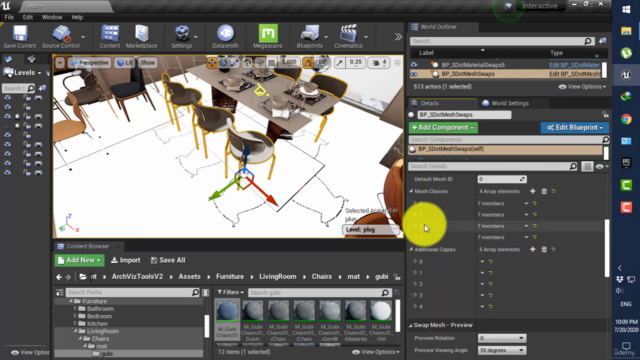The height and width of the screenshot is (360, 640).
Task: Reset Mesh Choices to default yellow arrow
Action: pyautogui.click(x=553, y=191)
